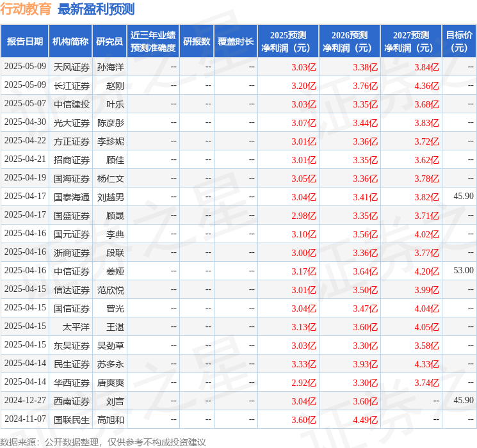Click the 覆盖时长 column header

[x=236, y=42]
